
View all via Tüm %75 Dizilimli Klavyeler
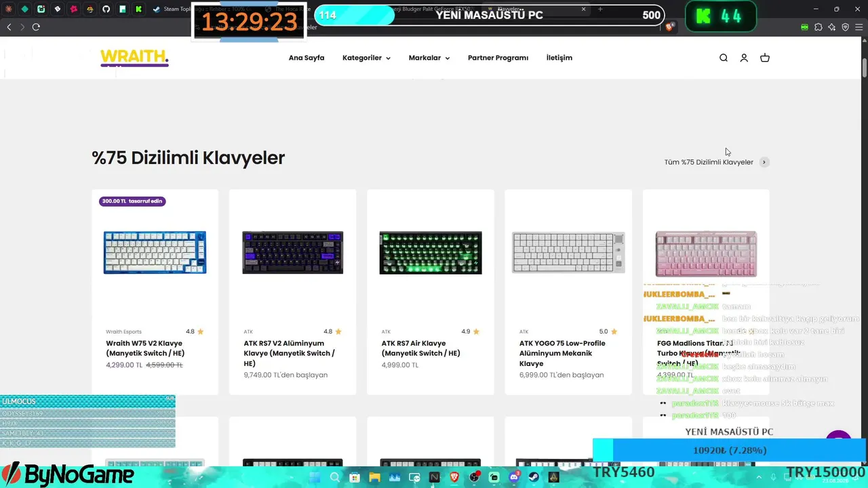point(709,162)
